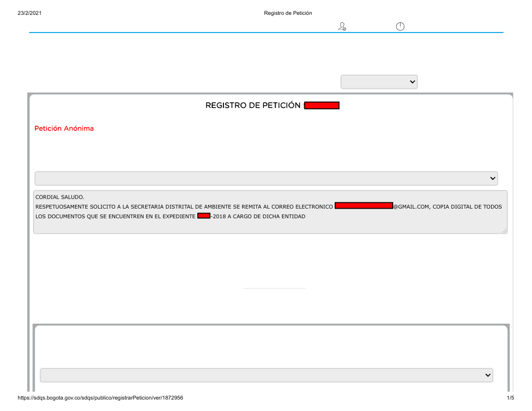Expand the wide dropdown under Petición Anónima
This screenshot has height=411, width=532.
tap(266, 178)
